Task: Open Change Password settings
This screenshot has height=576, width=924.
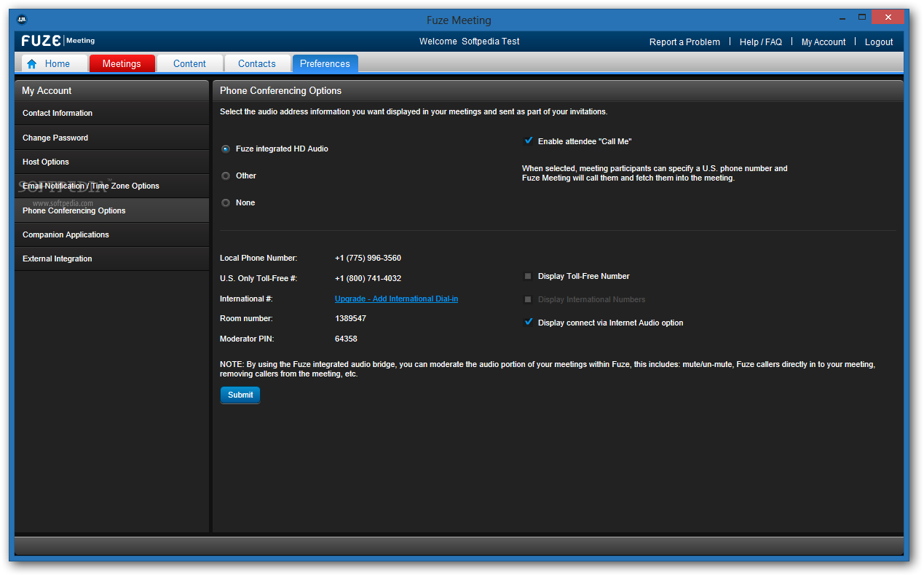Action: (x=112, y=138)
